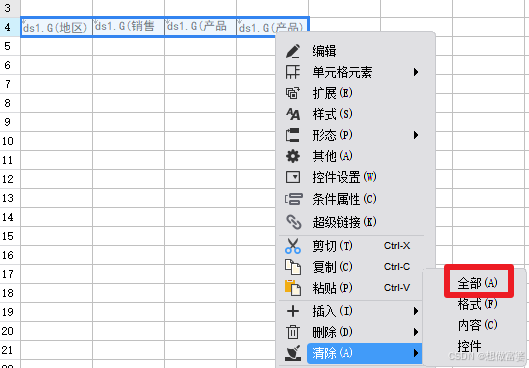
Task: Click the gear icon for 其他
Action: [x=293, y=156]
